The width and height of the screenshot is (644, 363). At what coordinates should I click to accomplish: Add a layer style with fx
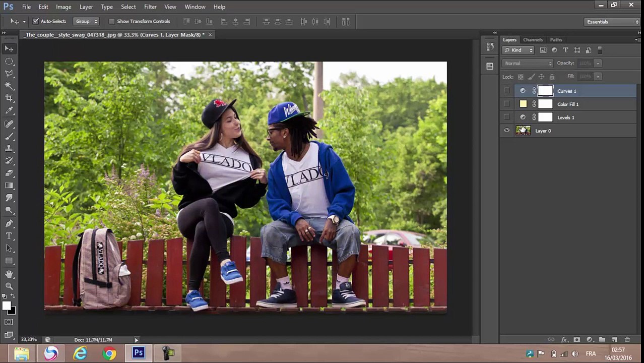pos(564,340)
